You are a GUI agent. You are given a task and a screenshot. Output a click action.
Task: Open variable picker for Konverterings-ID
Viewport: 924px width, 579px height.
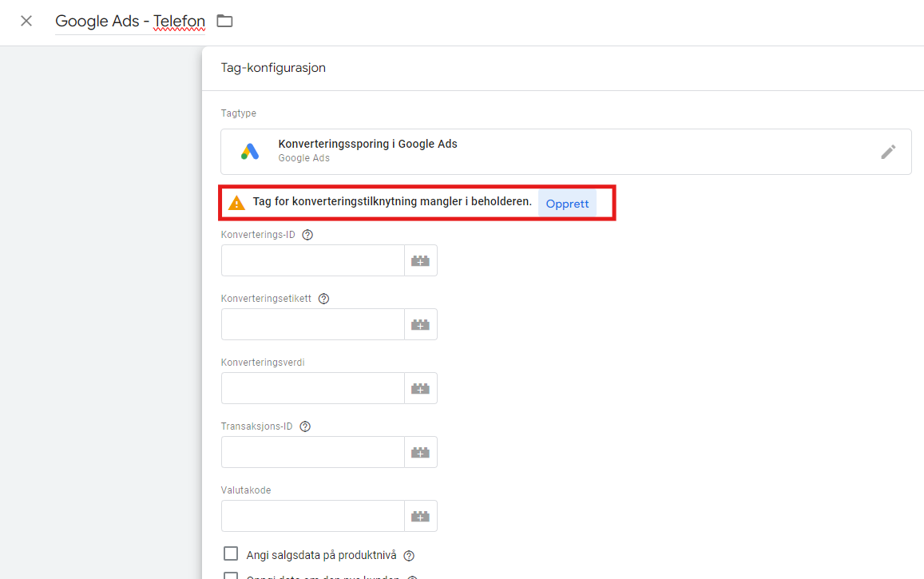(x=420, y=260)
